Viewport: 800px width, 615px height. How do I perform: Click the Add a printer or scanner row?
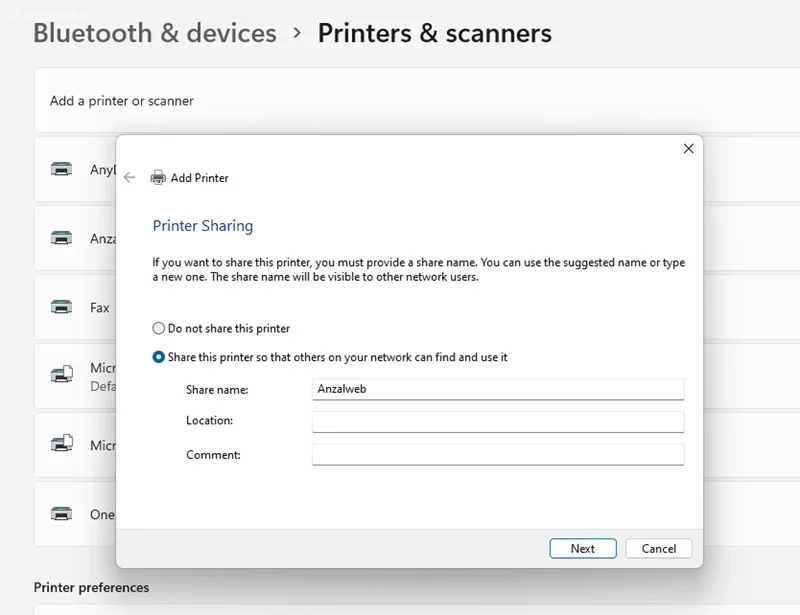pyautogui.click(x=417, y=101)
